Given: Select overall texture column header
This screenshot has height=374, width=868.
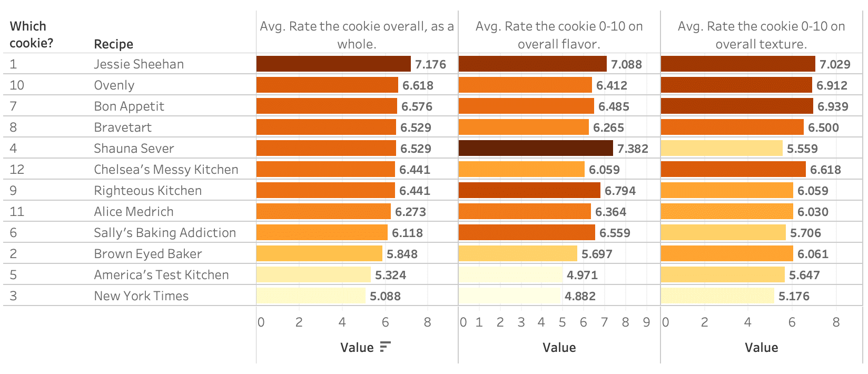Looking at the screenshot, I should point(761,35).
